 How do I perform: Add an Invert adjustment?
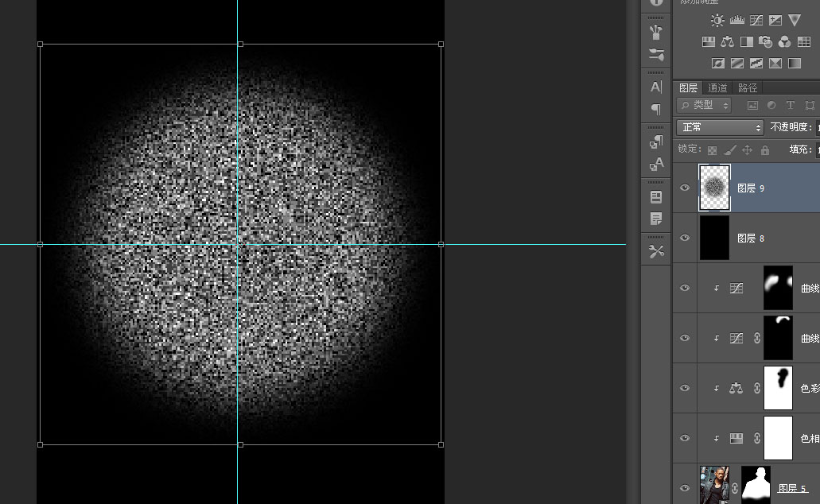point(718,64)
